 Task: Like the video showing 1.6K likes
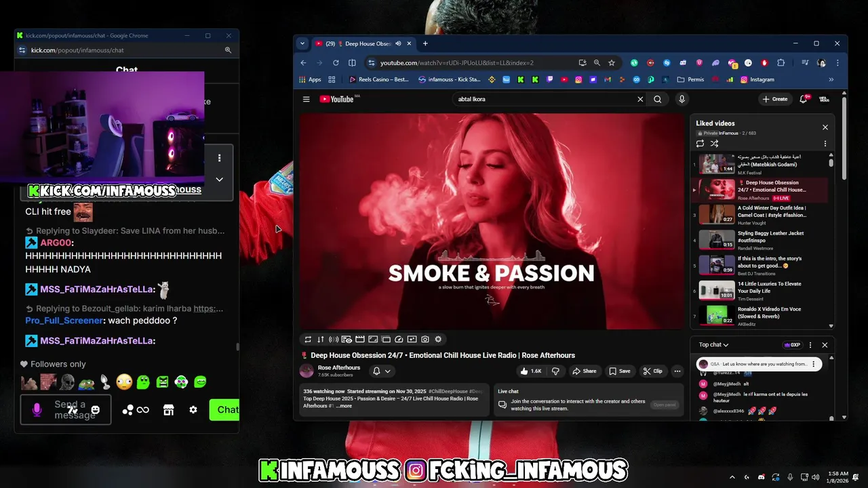[x=530, y=371]
